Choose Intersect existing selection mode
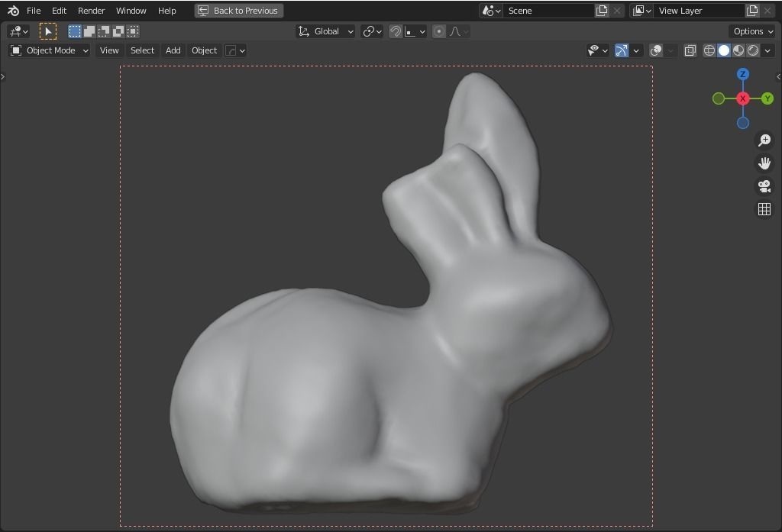 click(133, 31)
